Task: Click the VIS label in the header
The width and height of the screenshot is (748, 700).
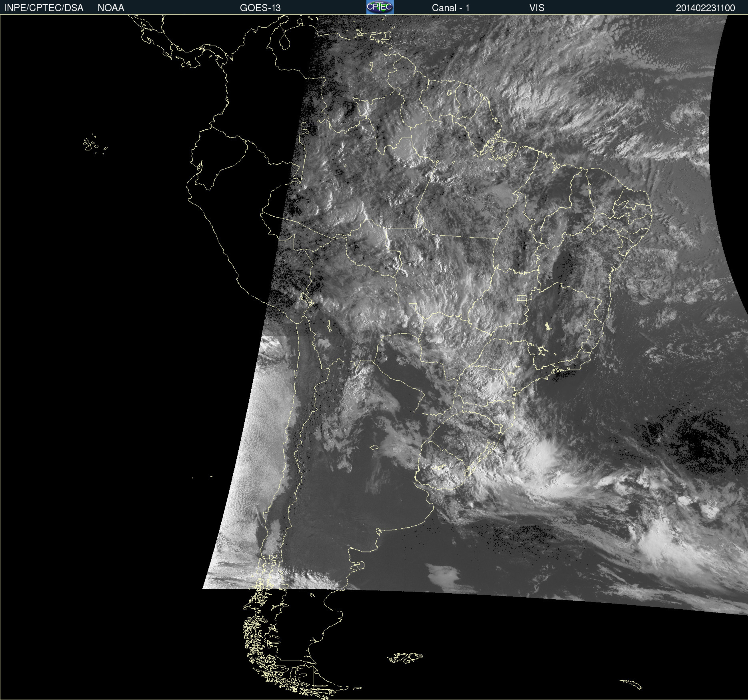Action: pos(537,8)
